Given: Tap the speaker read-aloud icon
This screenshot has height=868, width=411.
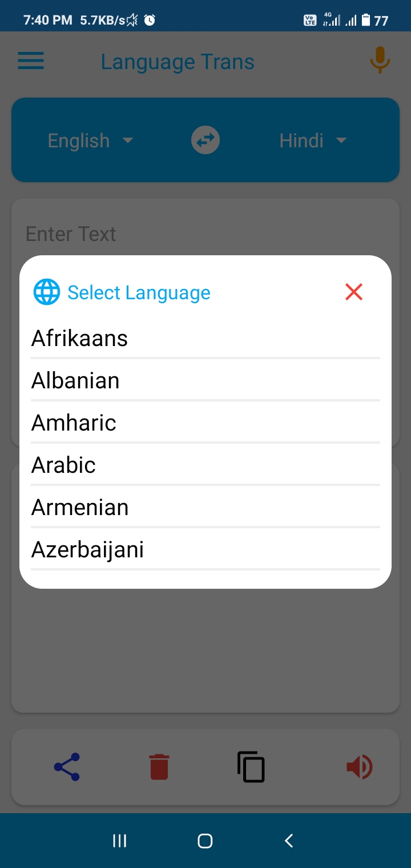Looking at the screenshot, I should (x=360, y=767).
